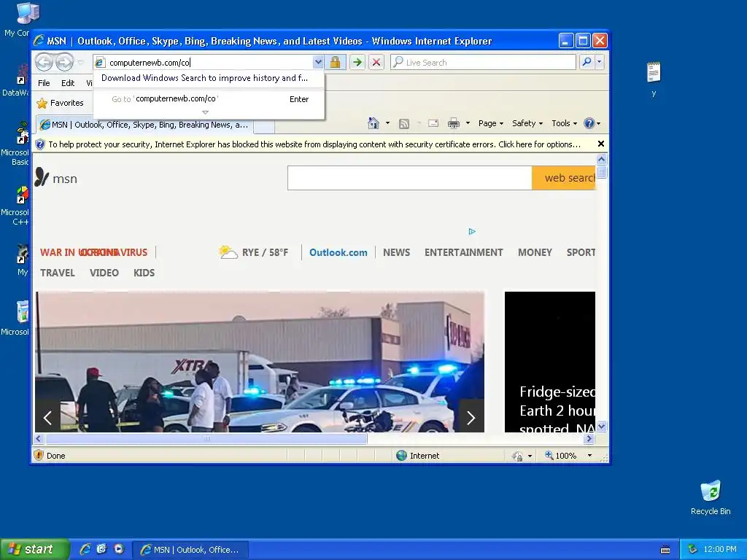The width and height of the screenshot is (747, 560).
Task: Close the security information bar
Action: pyautogui.click(x=601, y=144)
